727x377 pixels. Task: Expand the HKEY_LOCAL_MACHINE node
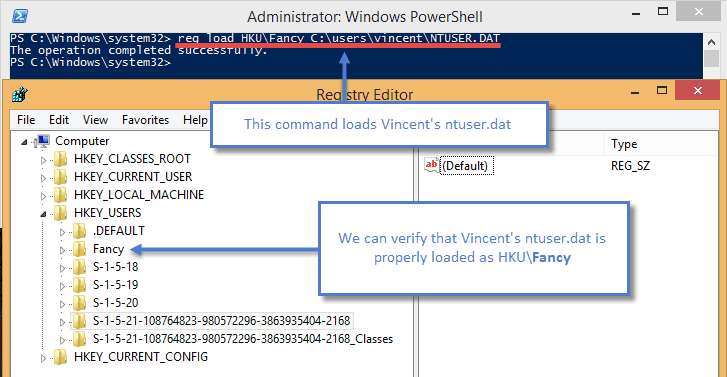43,196
